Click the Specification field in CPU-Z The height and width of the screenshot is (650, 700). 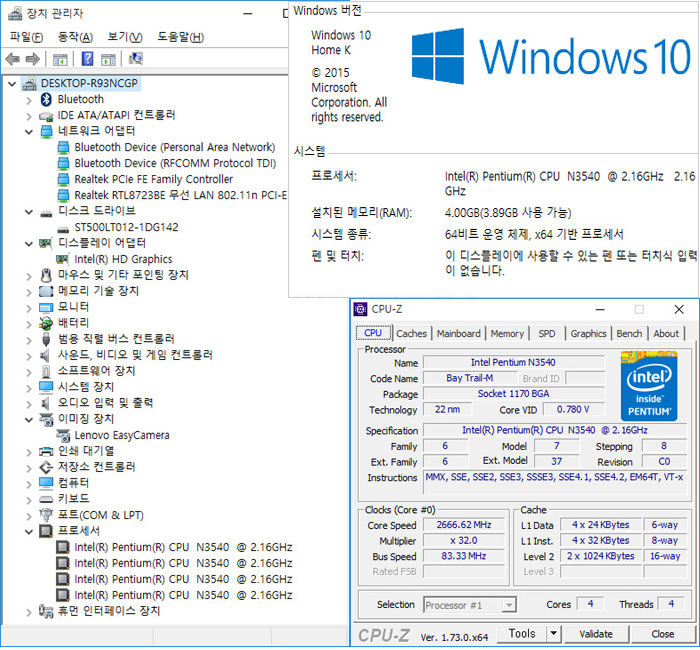(555, 431)
